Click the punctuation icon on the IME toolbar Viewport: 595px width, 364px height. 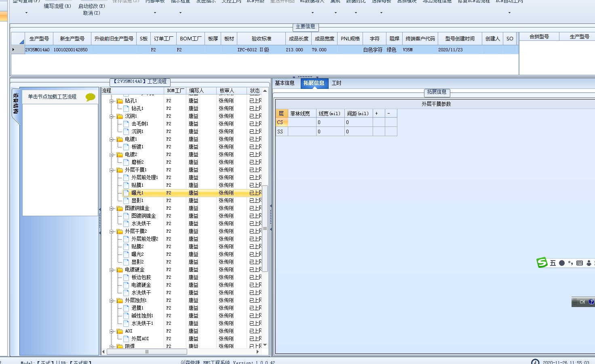pos(570,263)
